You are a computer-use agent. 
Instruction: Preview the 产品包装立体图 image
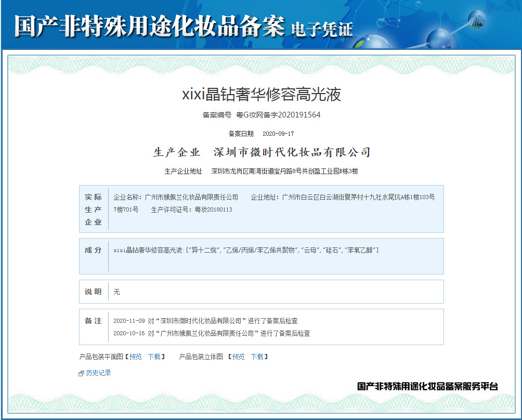(238, 357)
